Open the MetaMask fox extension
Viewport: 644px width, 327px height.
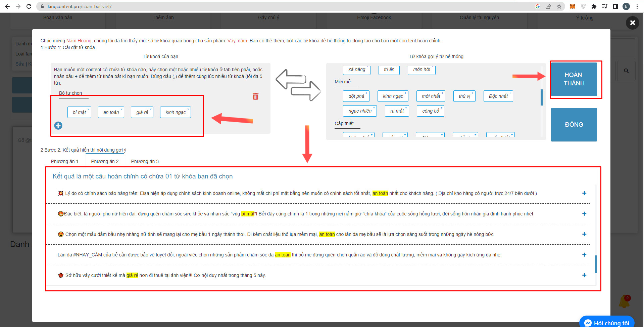573,6
